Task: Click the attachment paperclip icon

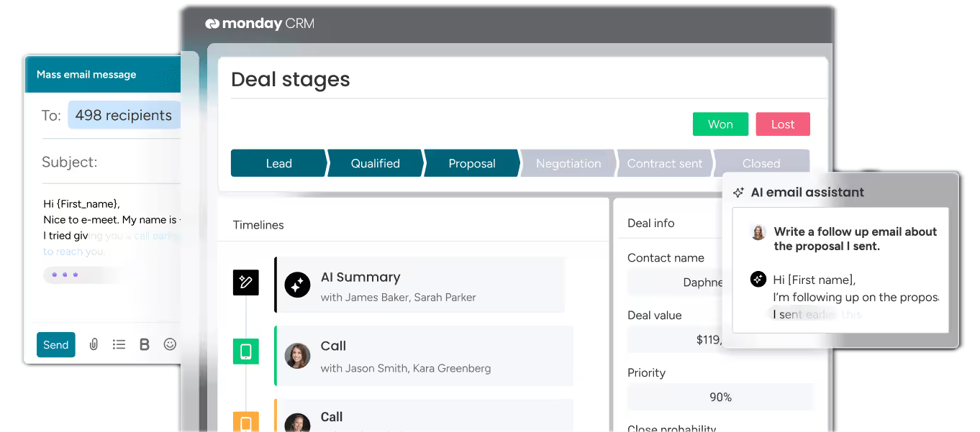Action: click(x=94, y=344)
